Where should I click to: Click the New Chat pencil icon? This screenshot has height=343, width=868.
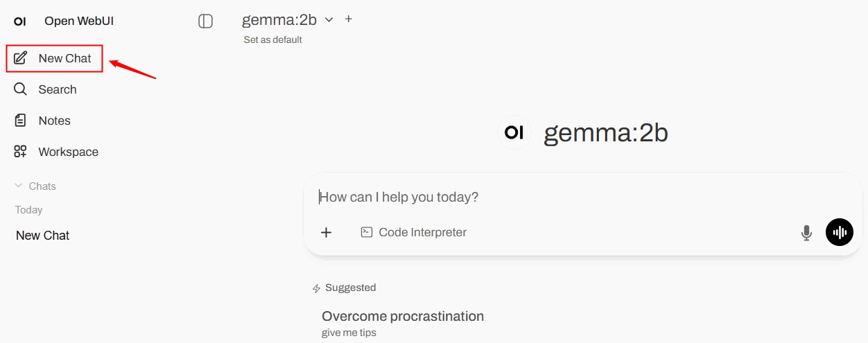(x=21, y=58)
